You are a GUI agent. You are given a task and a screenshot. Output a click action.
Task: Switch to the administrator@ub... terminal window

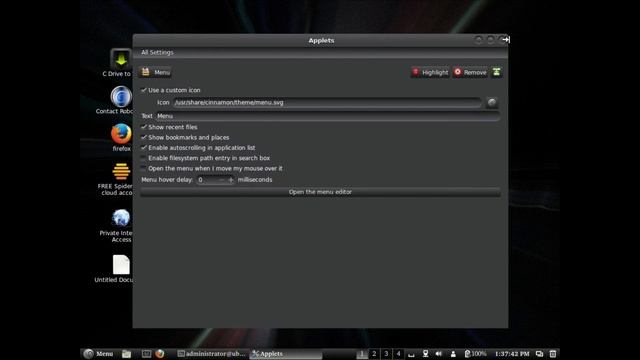(x=211, y=354)
